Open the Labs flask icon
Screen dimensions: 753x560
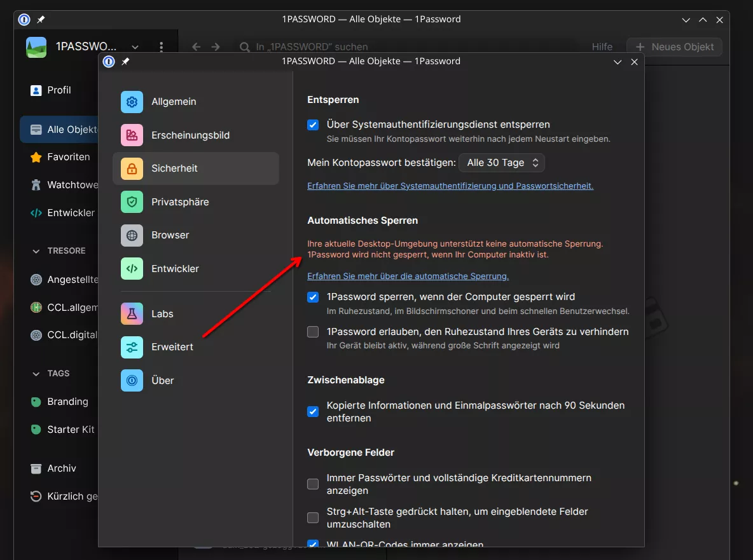(132, 314)
